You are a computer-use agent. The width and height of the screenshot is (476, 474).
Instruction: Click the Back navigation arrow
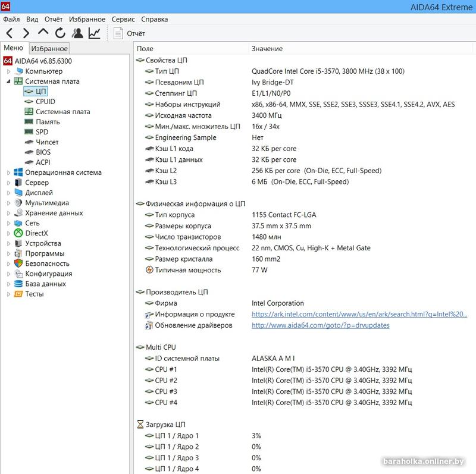point(10,33)
